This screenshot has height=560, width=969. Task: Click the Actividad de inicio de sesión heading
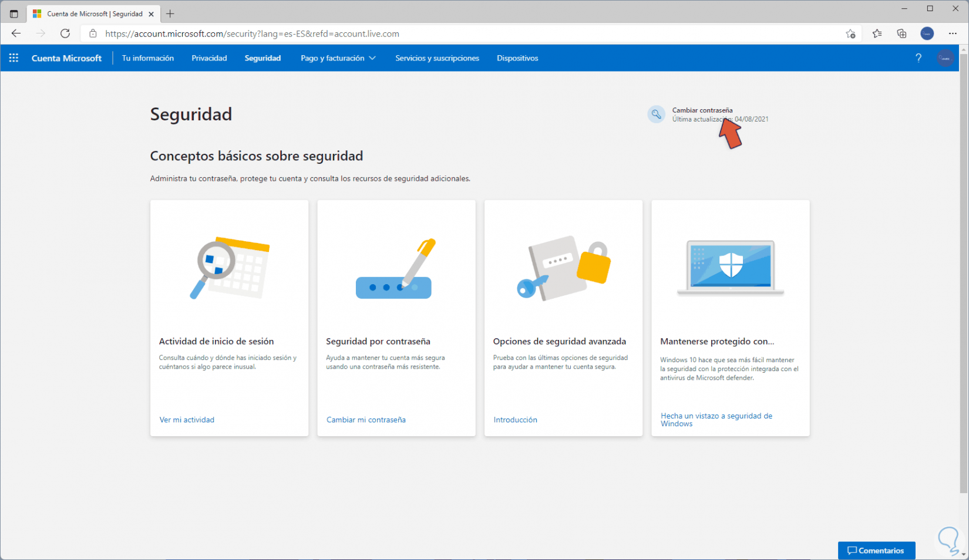216,341
